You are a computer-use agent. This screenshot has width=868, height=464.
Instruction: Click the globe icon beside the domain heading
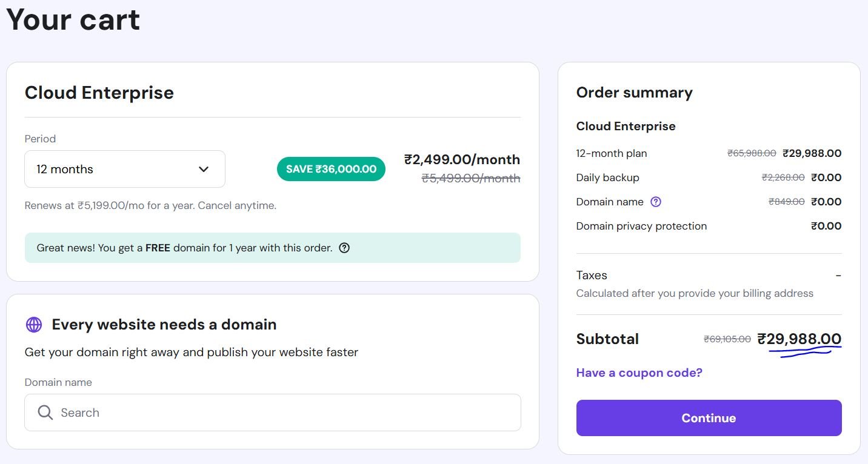(34, 325)
